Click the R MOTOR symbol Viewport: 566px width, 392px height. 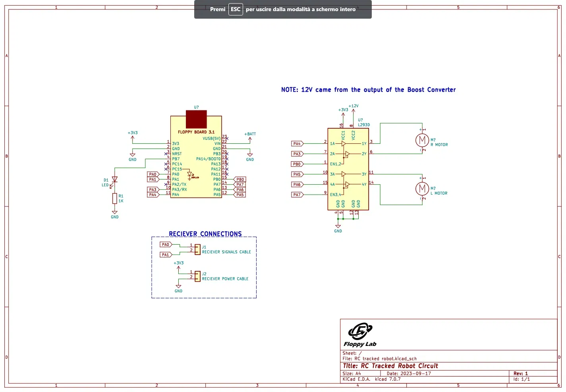click(422, 140)
